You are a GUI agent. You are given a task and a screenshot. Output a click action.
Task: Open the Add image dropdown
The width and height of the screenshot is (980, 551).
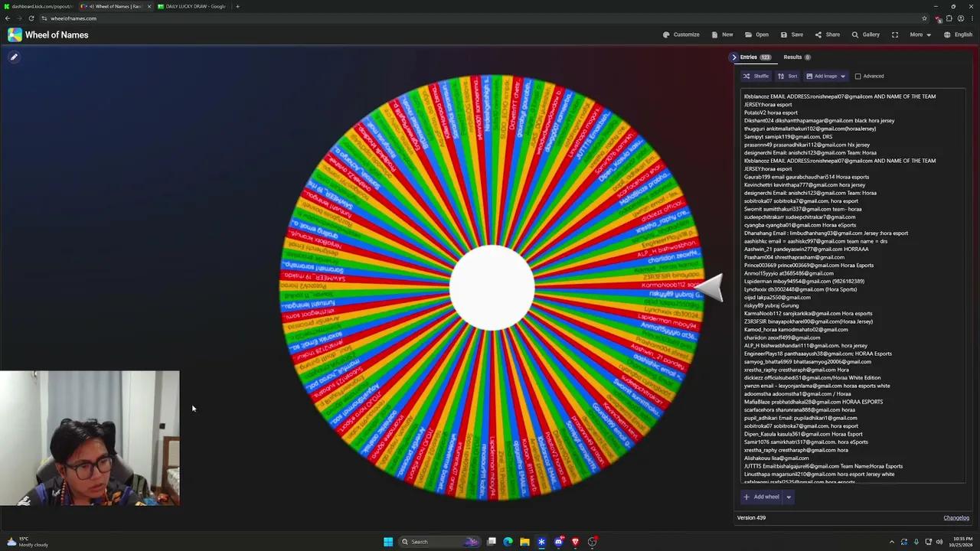(x=825, y=76)
